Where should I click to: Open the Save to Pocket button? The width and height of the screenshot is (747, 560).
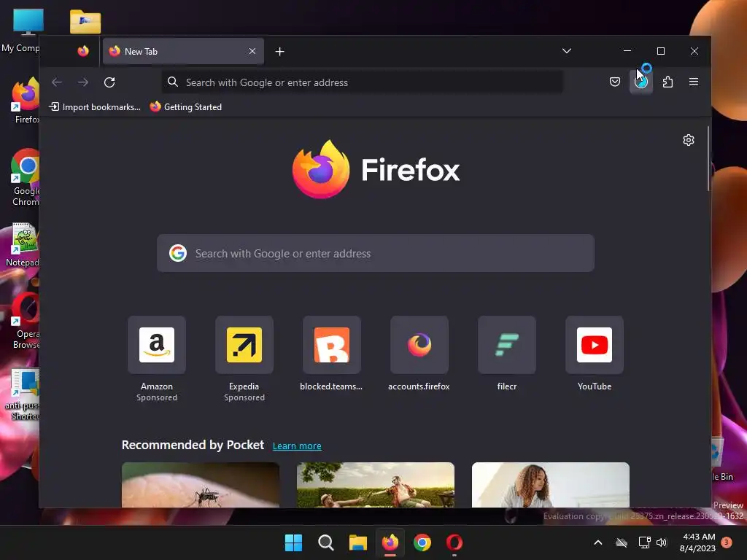[x=615, y=82]
